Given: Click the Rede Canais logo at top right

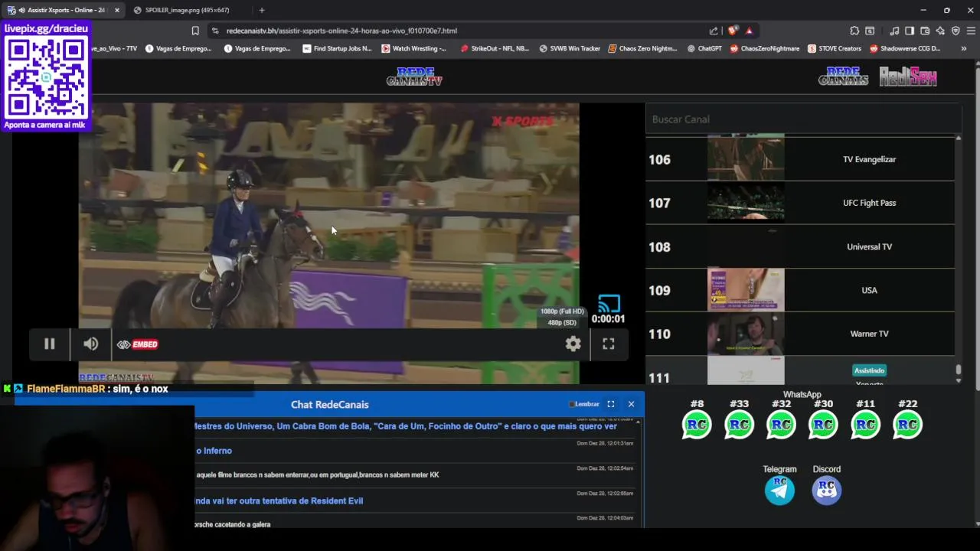Looking at the screenshot, I should point(843,76).
